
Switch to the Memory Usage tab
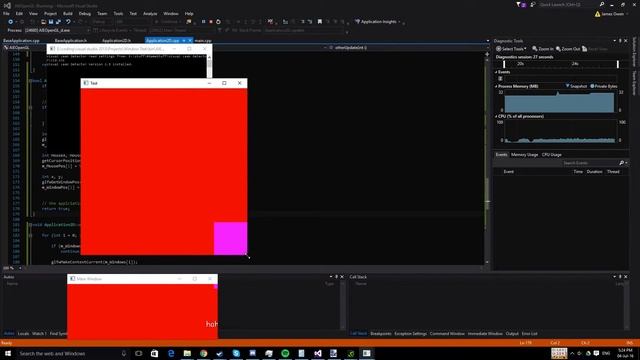524,155
